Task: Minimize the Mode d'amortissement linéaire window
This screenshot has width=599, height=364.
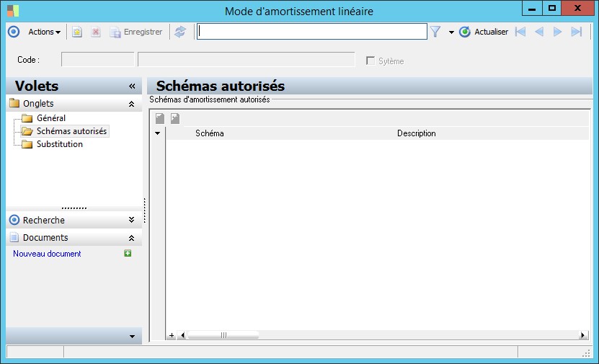Action: click(x=532, y=8)
